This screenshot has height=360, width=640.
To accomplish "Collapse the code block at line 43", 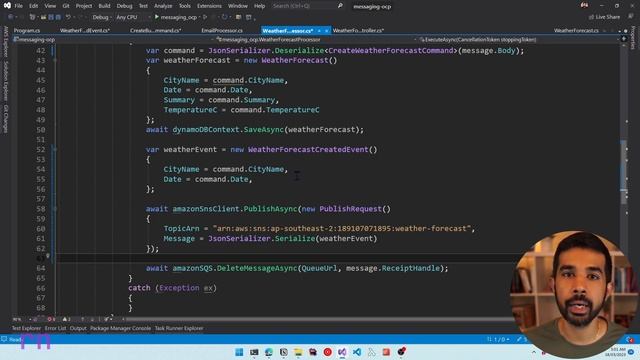I will (55, 60).
